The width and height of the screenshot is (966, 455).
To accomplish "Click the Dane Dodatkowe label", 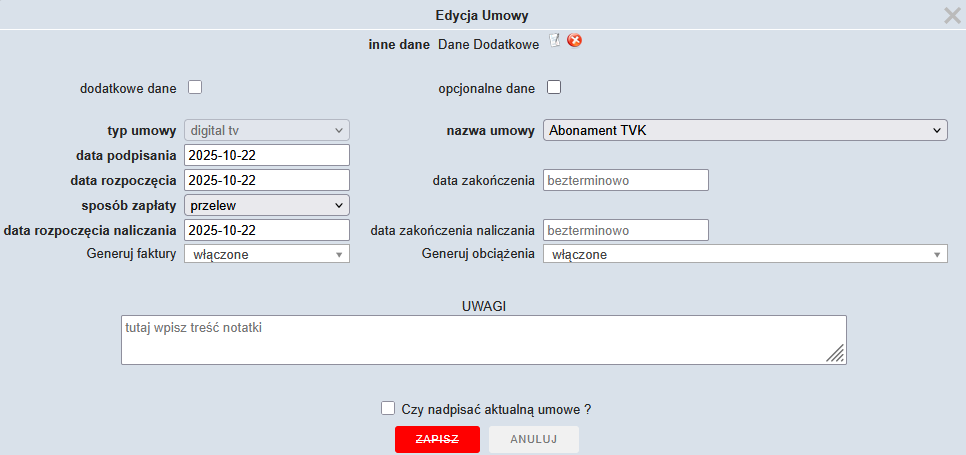I will click(488, 45).
